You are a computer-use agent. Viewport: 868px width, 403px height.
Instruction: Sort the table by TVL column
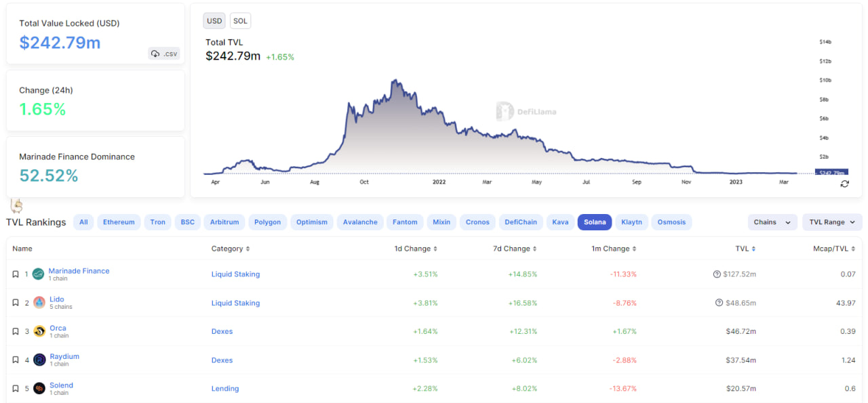coord(745,249)
